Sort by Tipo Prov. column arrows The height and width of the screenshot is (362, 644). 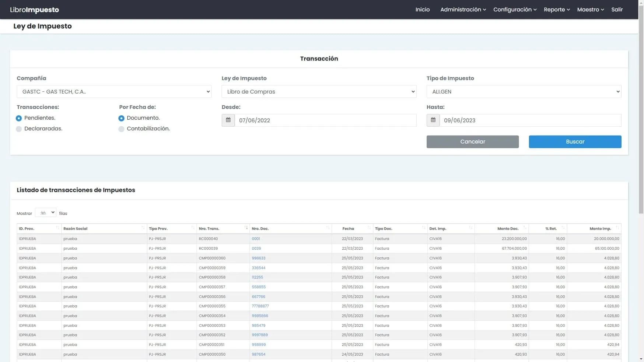pos(193,228)
